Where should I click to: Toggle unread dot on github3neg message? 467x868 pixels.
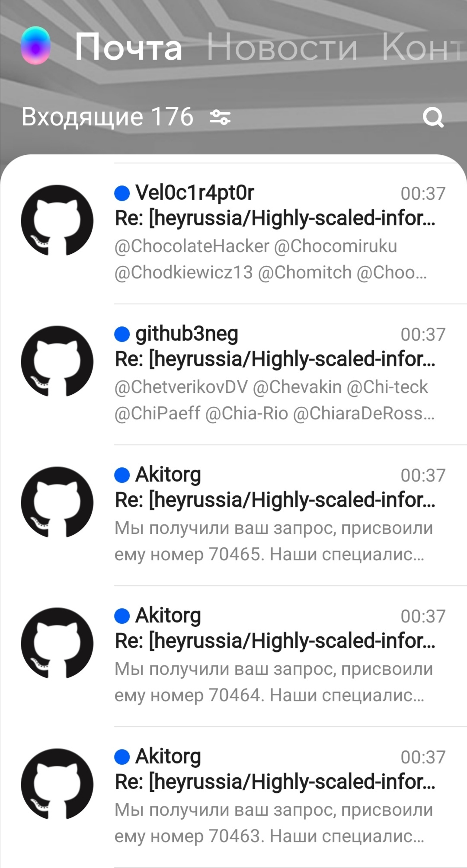coord(122,334)
